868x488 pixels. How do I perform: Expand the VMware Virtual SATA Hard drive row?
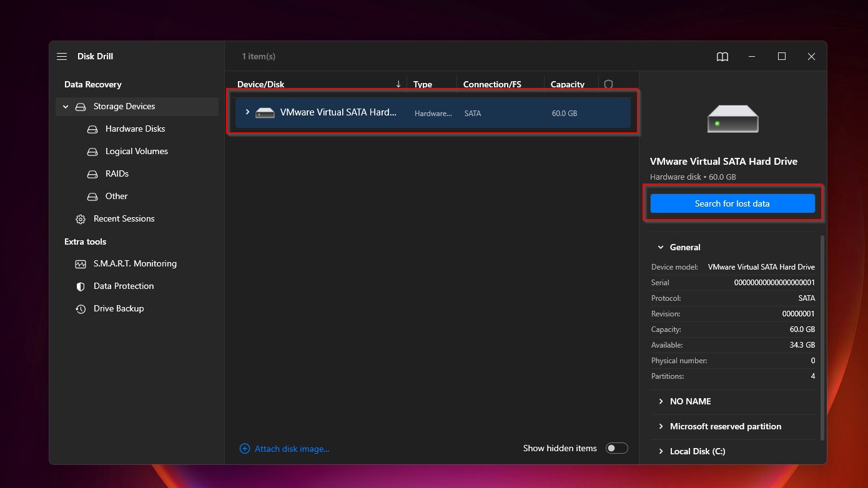[x=247, y=112]
